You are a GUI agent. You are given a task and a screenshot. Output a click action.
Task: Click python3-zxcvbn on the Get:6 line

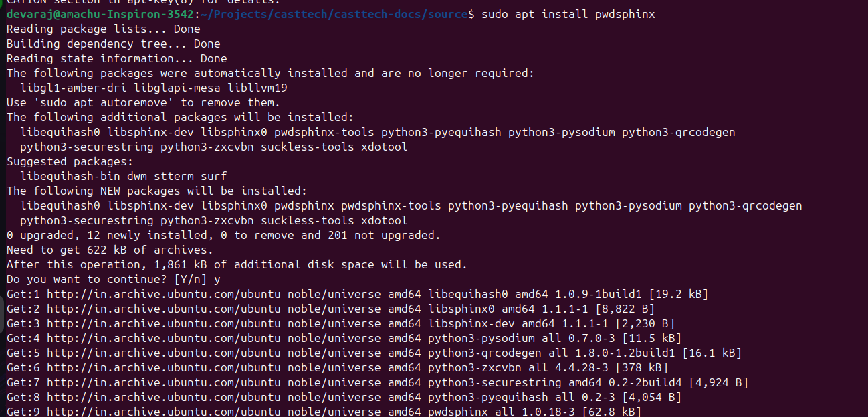[475, 368]
